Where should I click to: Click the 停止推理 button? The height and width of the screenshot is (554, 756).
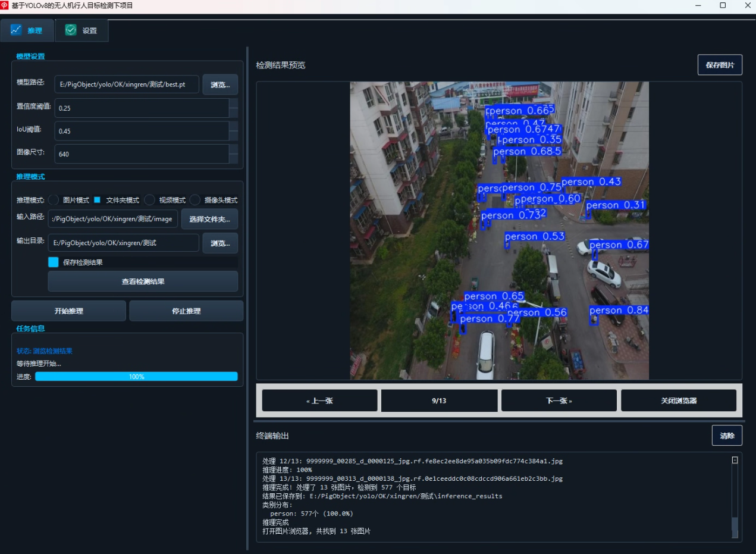(186, 310)
